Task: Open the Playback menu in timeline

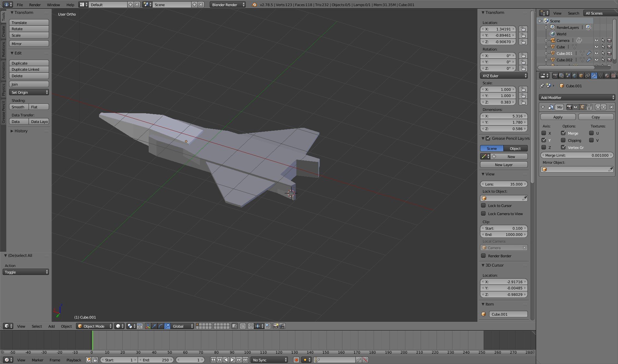Action: (x=74, y=360)
